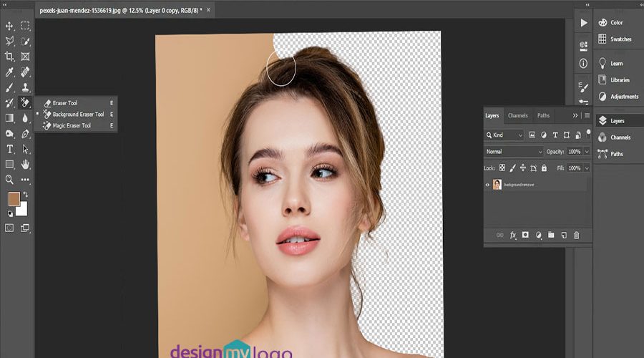644x358 pixels.
Task: Open the Normal blend mode dropdown
Action: 514,152
